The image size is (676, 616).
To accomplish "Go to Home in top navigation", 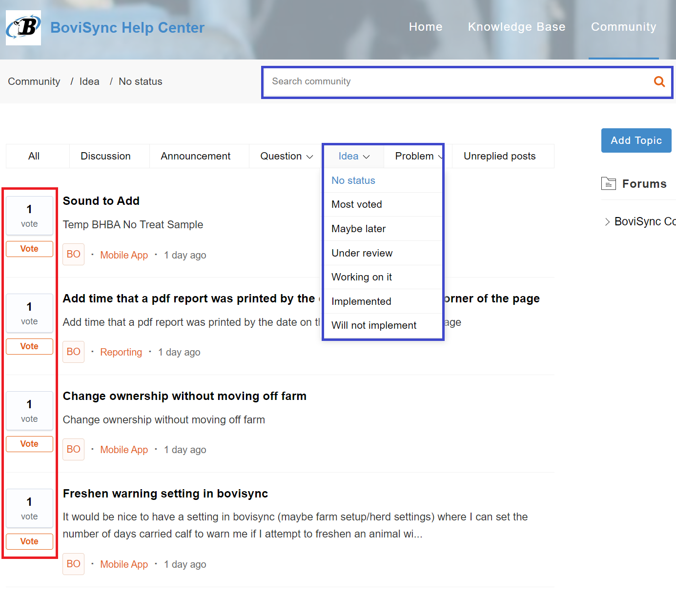I will tap(426, 27).
